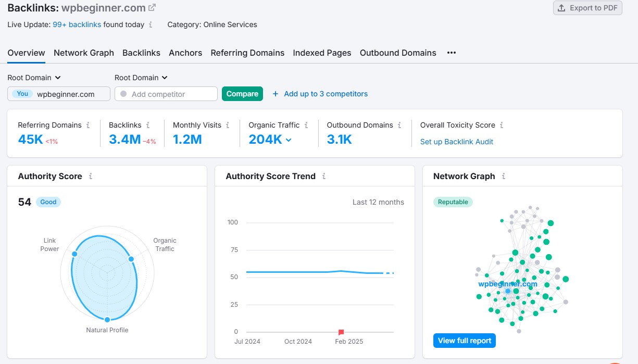The image size is (638, 364).
Task: Expand the Root Domain dropdown above Add competitor
Action: click(x=141, y=78)
